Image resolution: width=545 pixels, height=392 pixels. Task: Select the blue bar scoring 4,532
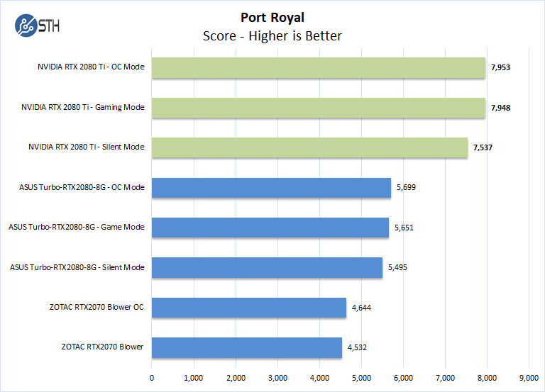(x=247, y=347)
